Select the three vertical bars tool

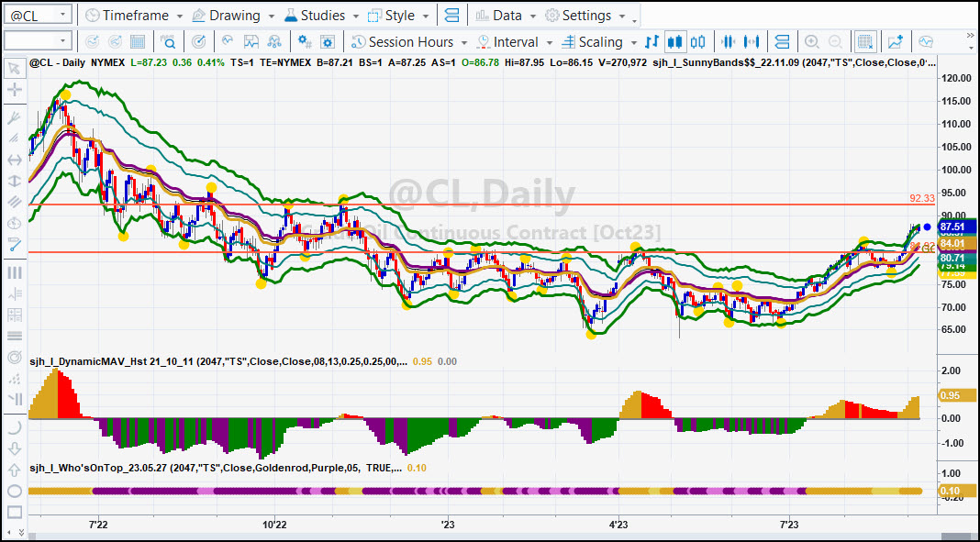click(x=14, y=272)
